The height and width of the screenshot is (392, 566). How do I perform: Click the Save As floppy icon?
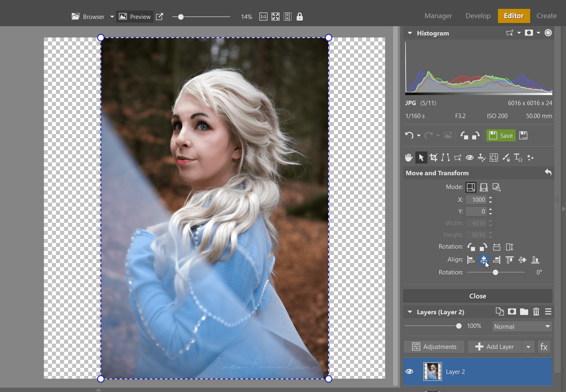523,135
